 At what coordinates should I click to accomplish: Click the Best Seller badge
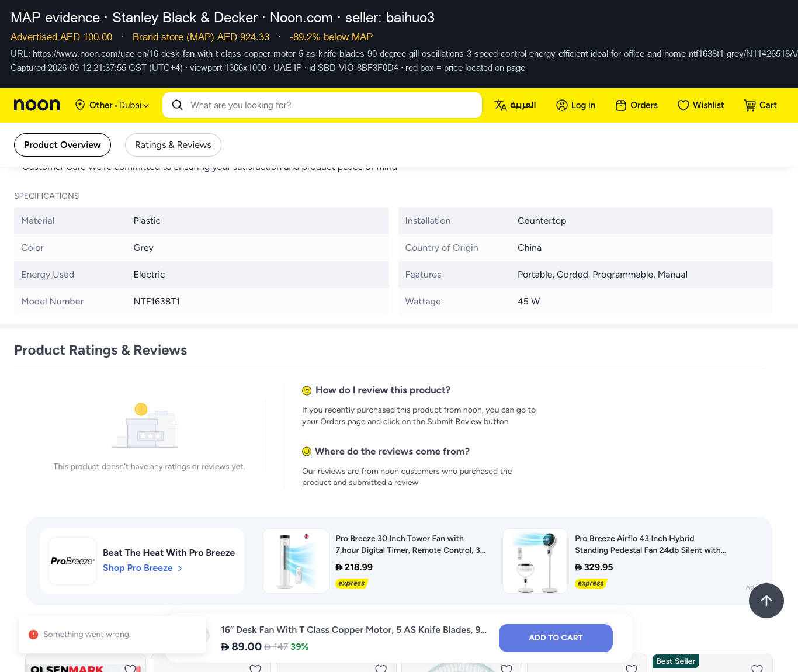676,661
